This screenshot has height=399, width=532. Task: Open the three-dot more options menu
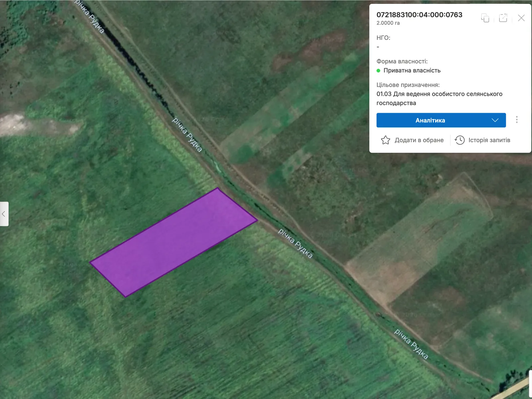(x=517, y=120)
